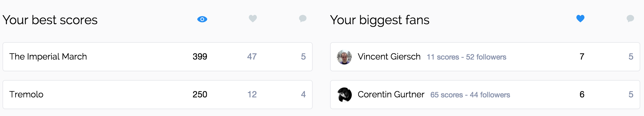Sort best scores by comments bubble icon
This screenshot has height=116, width=644.
click(303, 19)
